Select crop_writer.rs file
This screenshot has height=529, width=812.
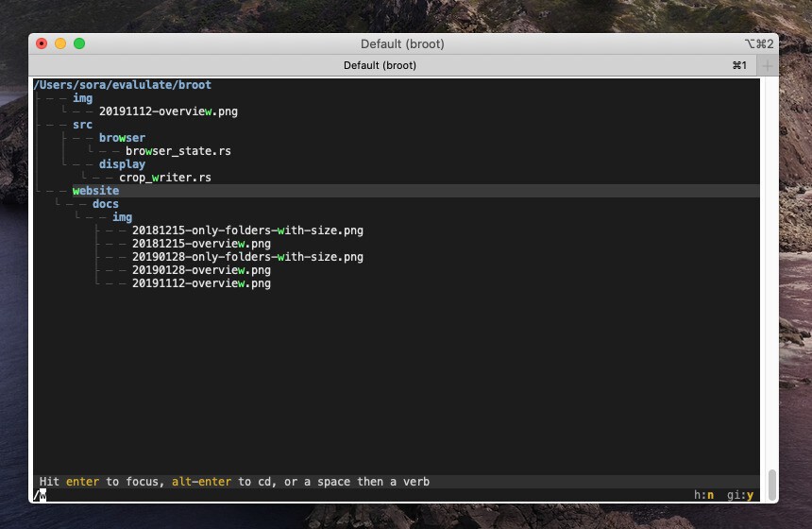click(x=164, y=178)
